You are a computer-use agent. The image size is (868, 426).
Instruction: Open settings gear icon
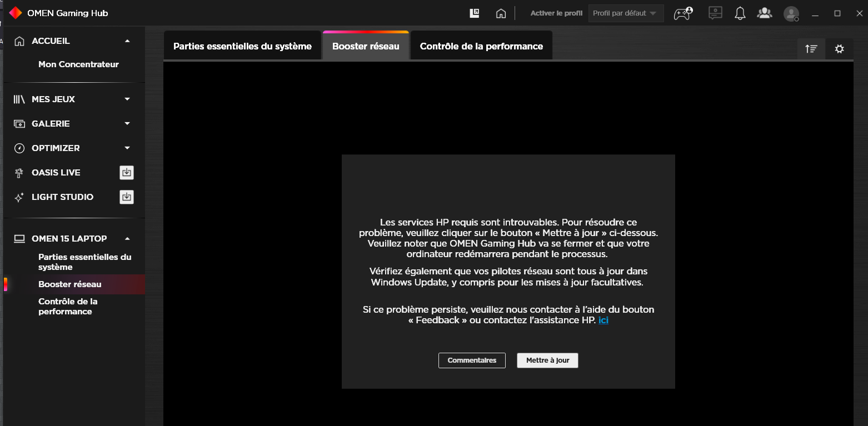[840, 49]
